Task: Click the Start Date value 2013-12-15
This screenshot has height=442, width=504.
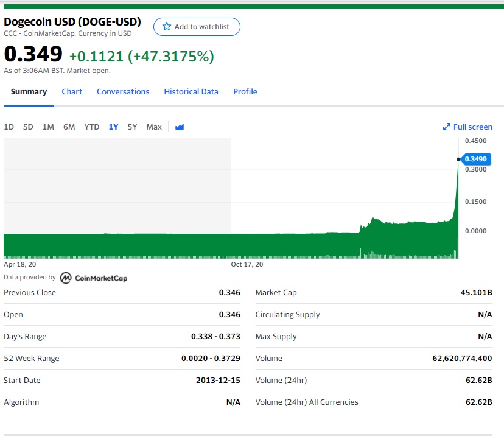Action: click(219, 380)
